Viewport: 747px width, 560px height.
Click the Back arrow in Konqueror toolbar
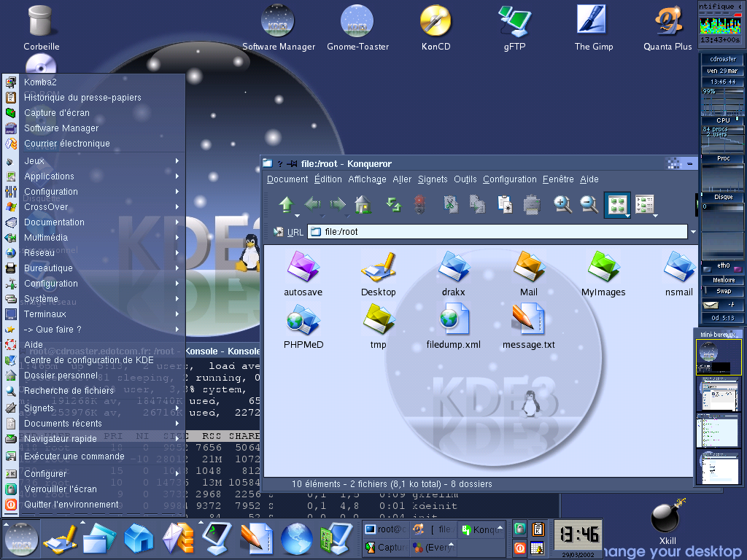click(x=312, y=204)
